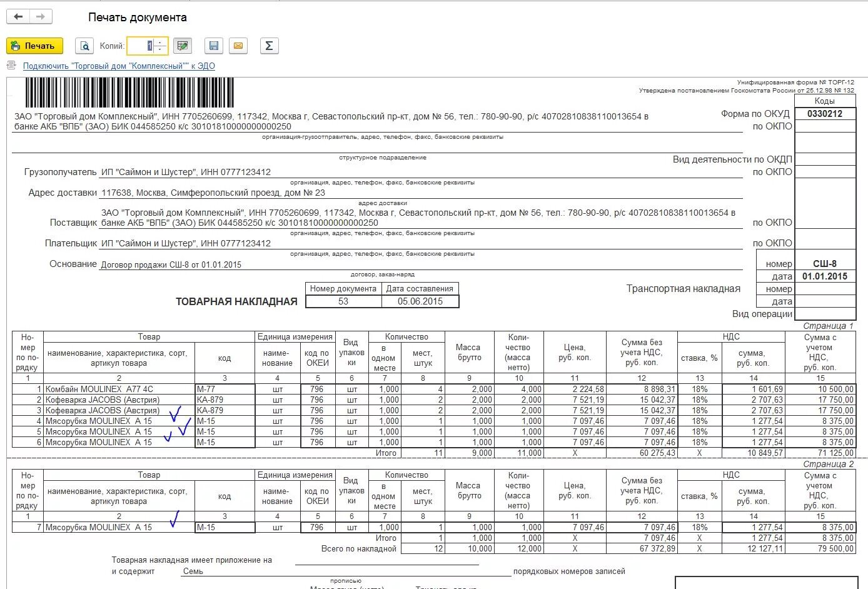Select contract number cell СШ-8
This screenshot has height=589, width=868.
point(825,264)
